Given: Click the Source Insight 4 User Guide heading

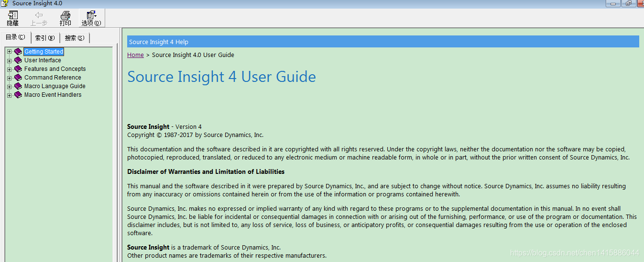Looking at the screenshot, I should point(221,77).
